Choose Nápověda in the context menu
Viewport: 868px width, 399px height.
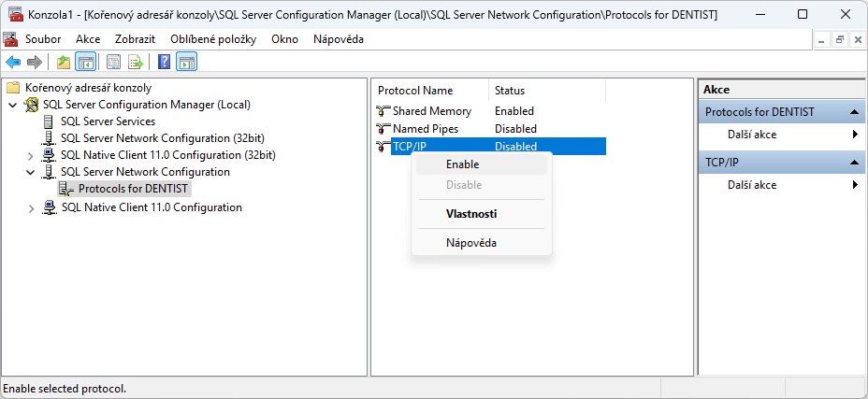pyautogui.click(x=482, y=242)
